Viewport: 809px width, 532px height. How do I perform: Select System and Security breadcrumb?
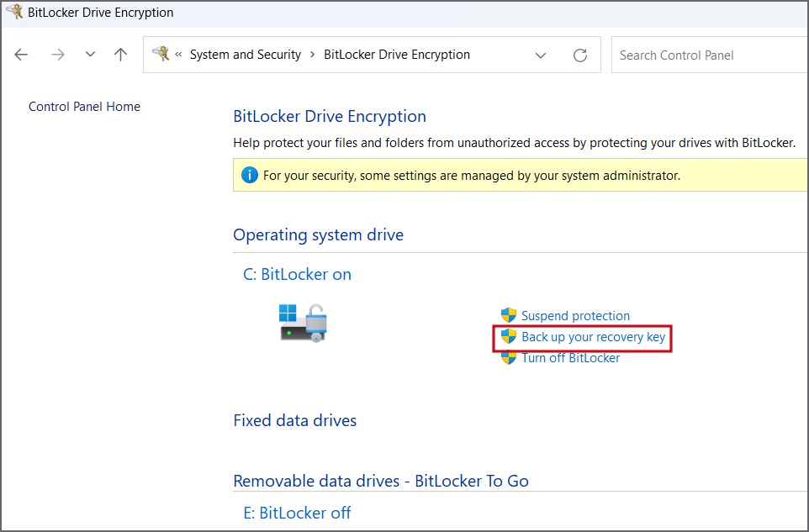click(x=245, y=55)
